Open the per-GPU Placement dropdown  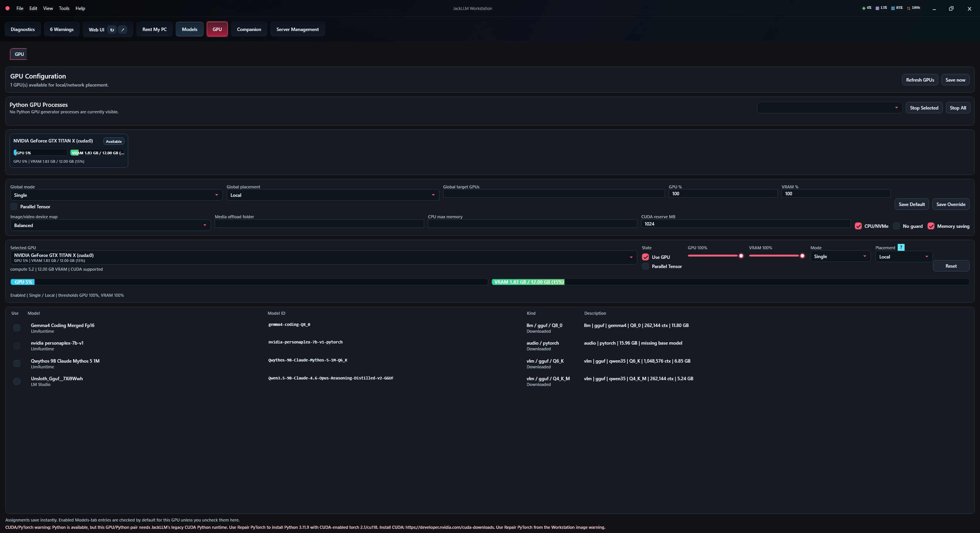coord(904,257)
